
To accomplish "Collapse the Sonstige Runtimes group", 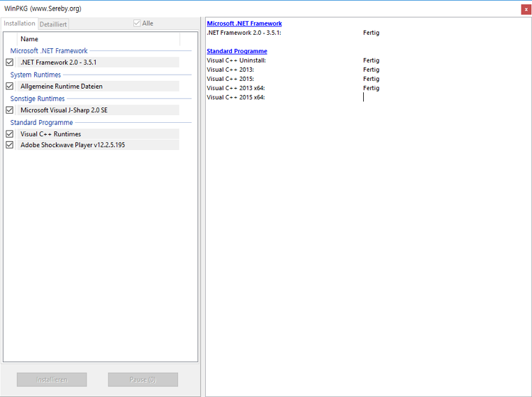I will pos(38,99).
